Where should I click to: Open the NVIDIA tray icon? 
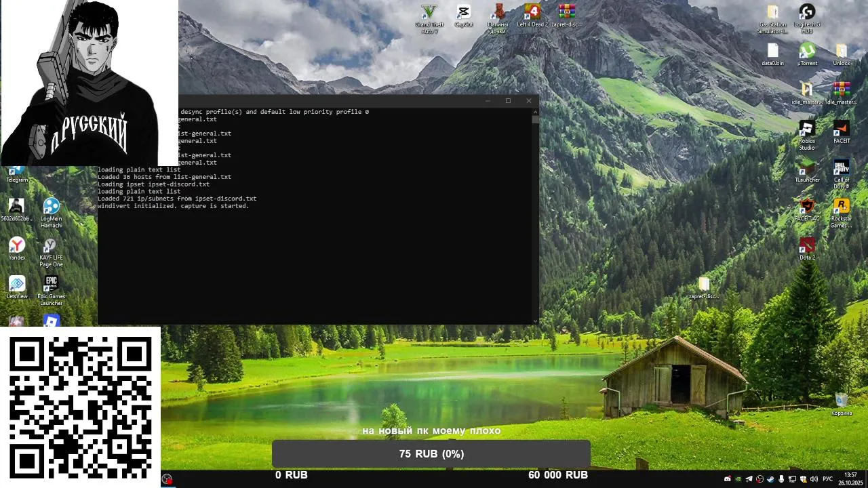[738, 479]
